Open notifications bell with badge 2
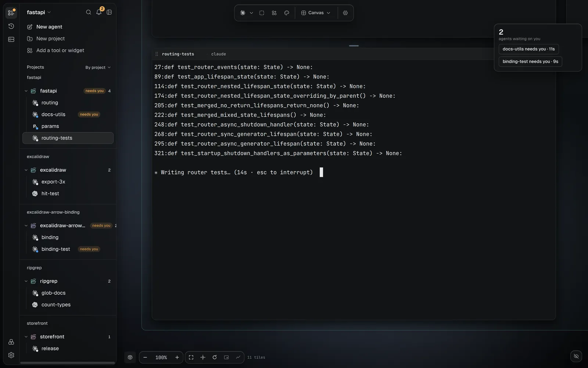 pyautogui.click(x=99, y=12)
